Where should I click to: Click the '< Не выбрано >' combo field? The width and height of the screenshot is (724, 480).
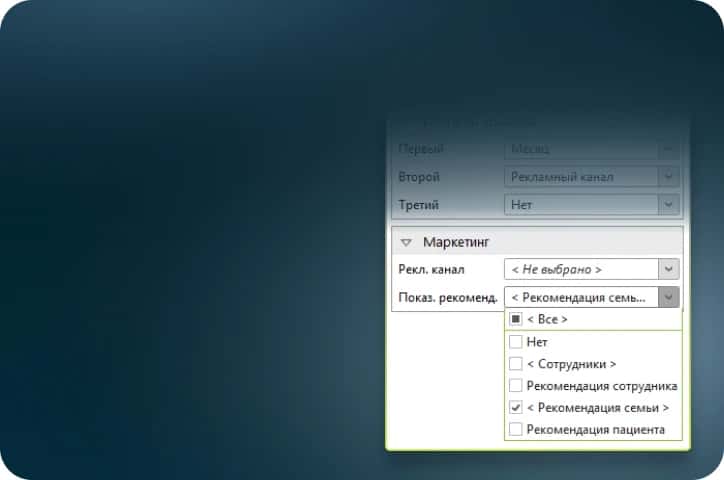point(581,269)
